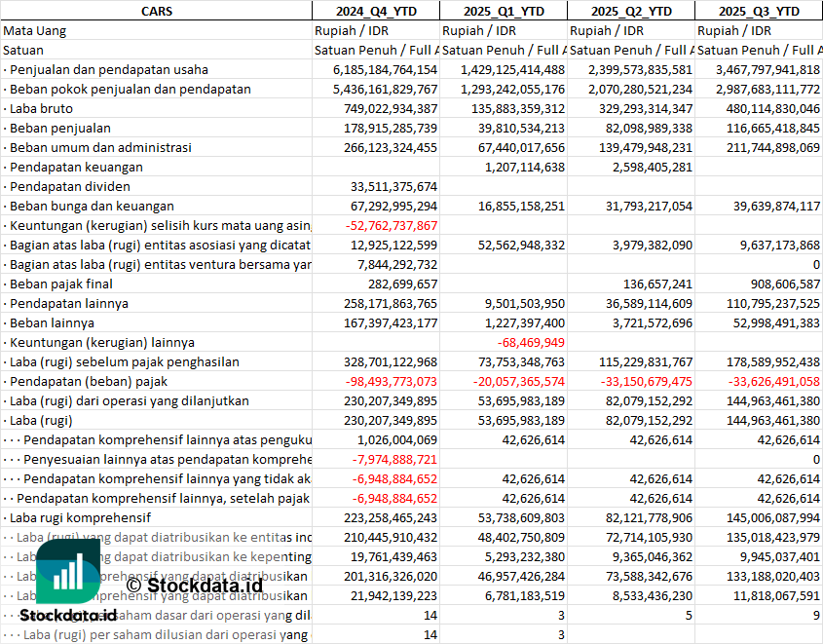Click the Beban pajak final row label

coord(61,284)
